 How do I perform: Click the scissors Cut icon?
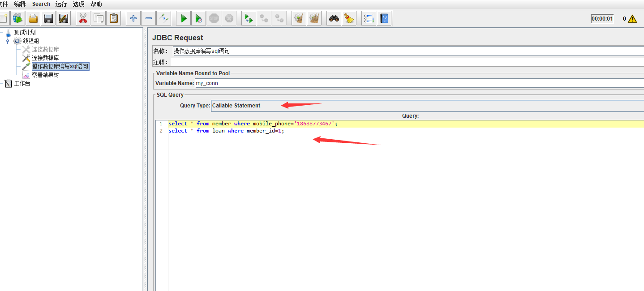point(83,18)
